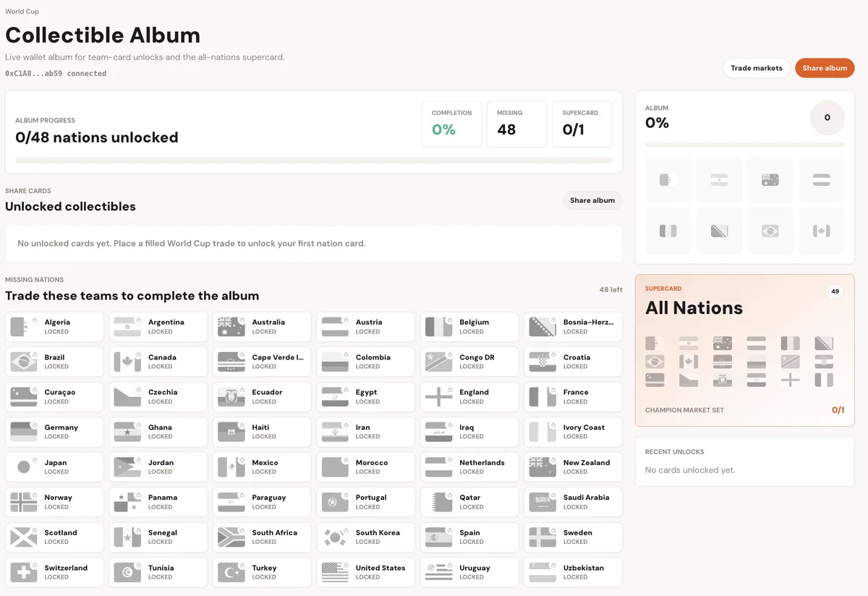This screenshot has width=868, height=596.
Task: Click the Brazil flag icon
Action: coord(24,362)
